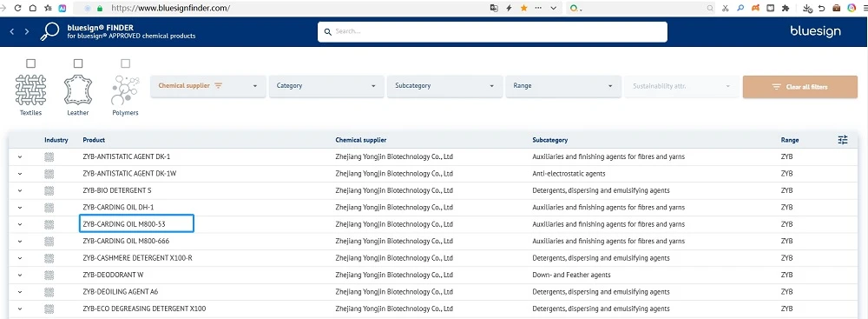The image size is (868, 319).
Task: Expand the ZYB-ANTISTATIC AGENT DK-1 row
Action: coord(20,157)
